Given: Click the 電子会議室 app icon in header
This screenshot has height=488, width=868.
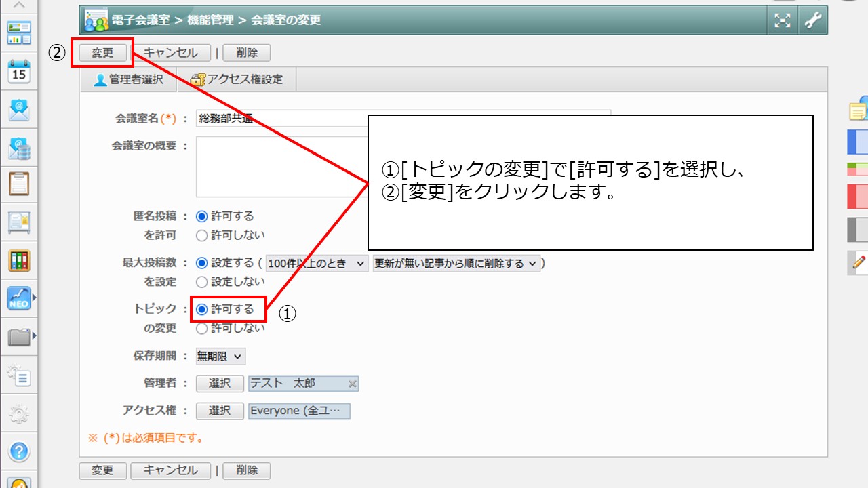Looking at the screenshot, I should 97,21.
